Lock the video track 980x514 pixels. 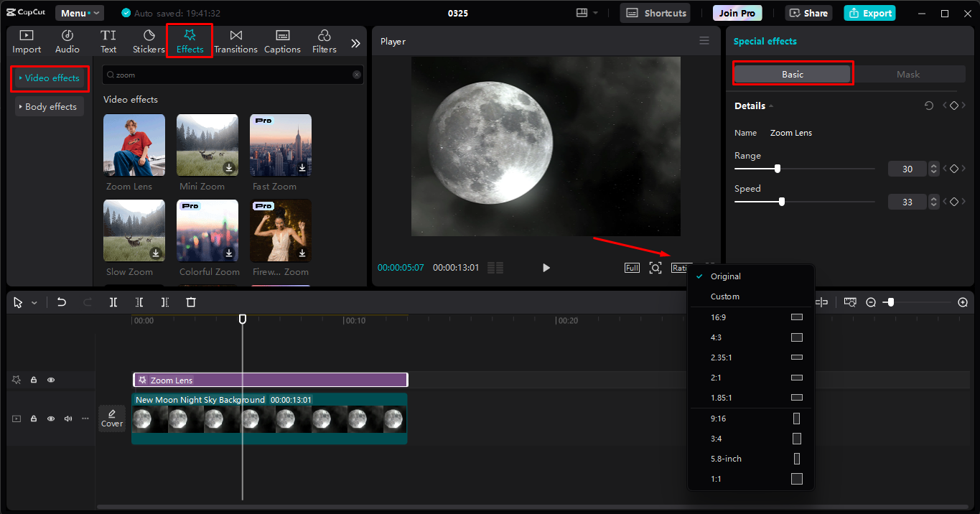33,419
